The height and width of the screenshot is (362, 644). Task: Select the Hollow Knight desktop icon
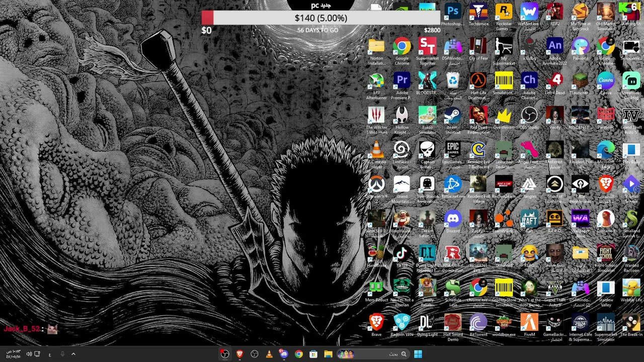402,121
